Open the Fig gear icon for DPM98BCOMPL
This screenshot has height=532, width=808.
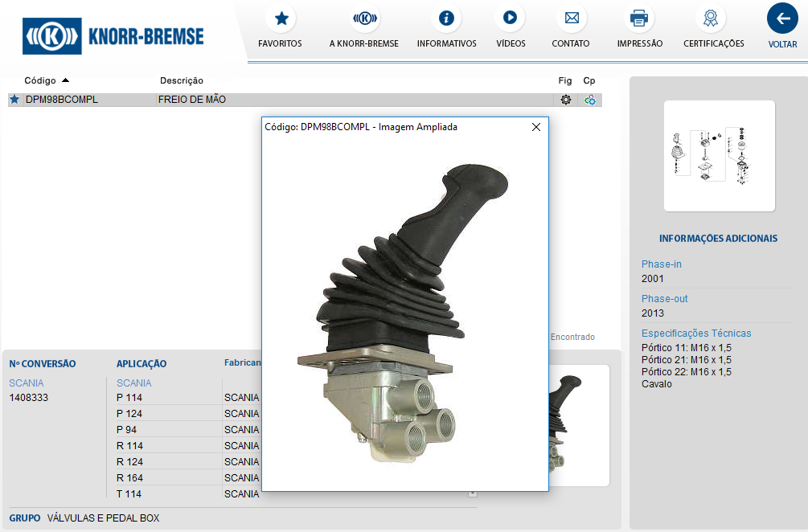click(566, 100)
